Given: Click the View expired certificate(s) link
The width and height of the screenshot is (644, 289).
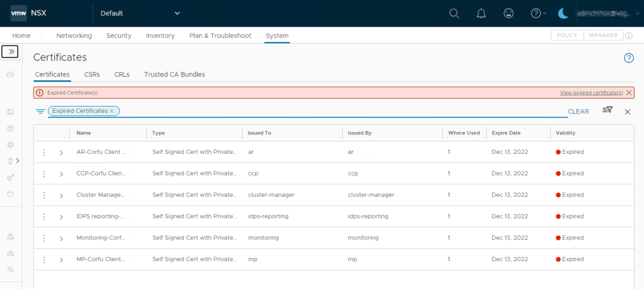Looking at the screenshot, I should pyautogui.click(x=591, y=93).
